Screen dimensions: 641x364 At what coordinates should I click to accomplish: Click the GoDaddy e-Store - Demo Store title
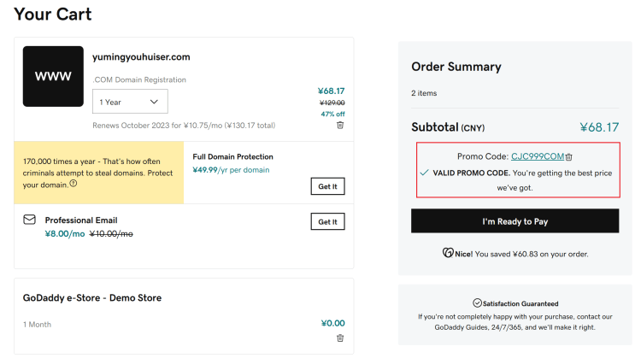coord(92,298)
